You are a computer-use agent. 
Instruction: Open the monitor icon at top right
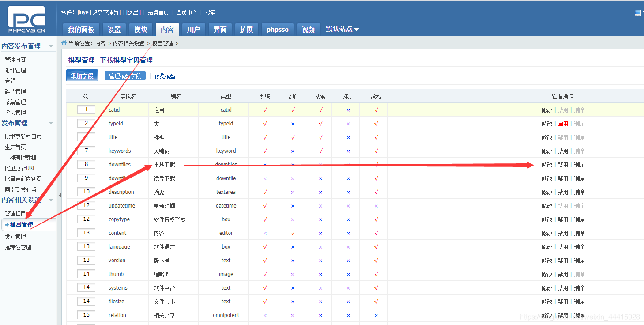coord(638,13)
